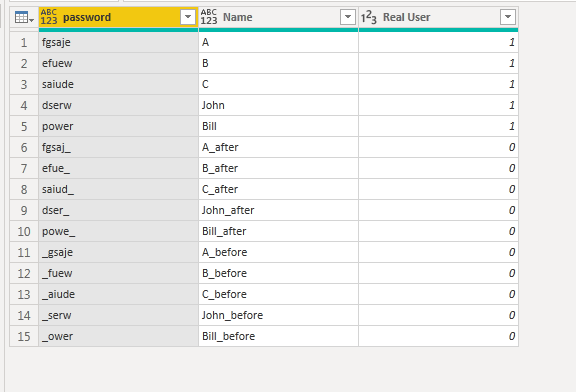Click the Name column data type icon
The image size is (576, 392).
(209, 17)
